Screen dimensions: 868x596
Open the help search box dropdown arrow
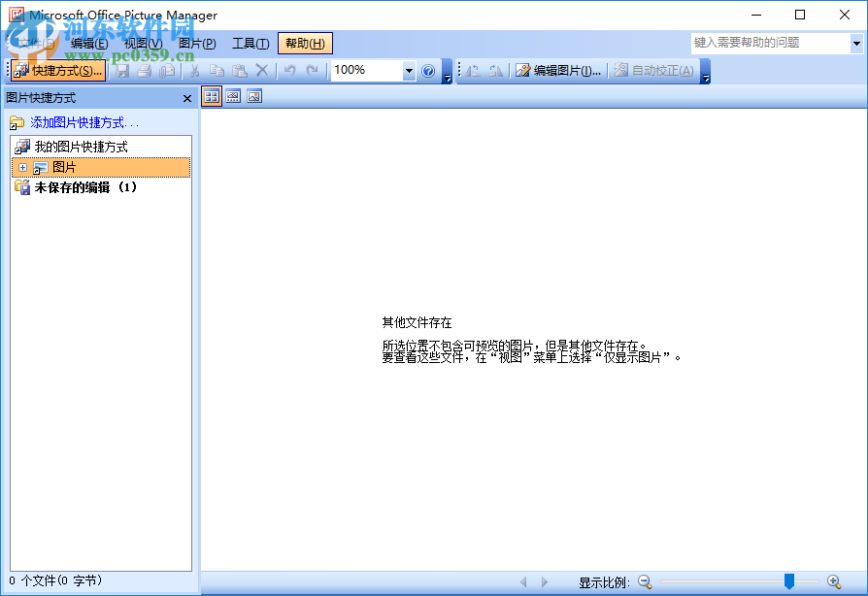coord(856,43)
